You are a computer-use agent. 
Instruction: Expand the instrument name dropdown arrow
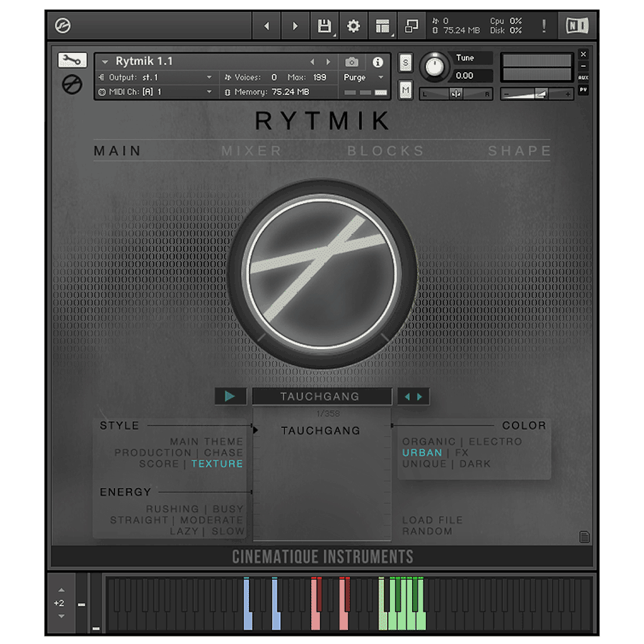pos(105,62)
